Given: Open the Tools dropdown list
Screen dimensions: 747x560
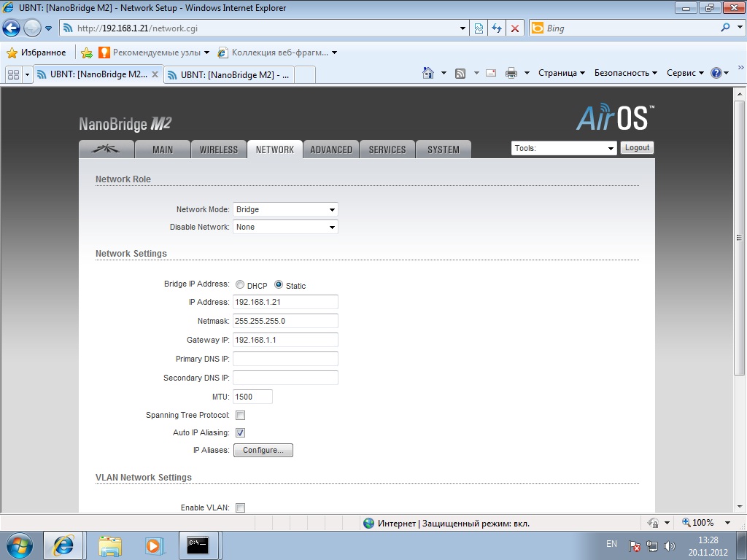Looking at the screenshot, I should [x=564, y=148].
